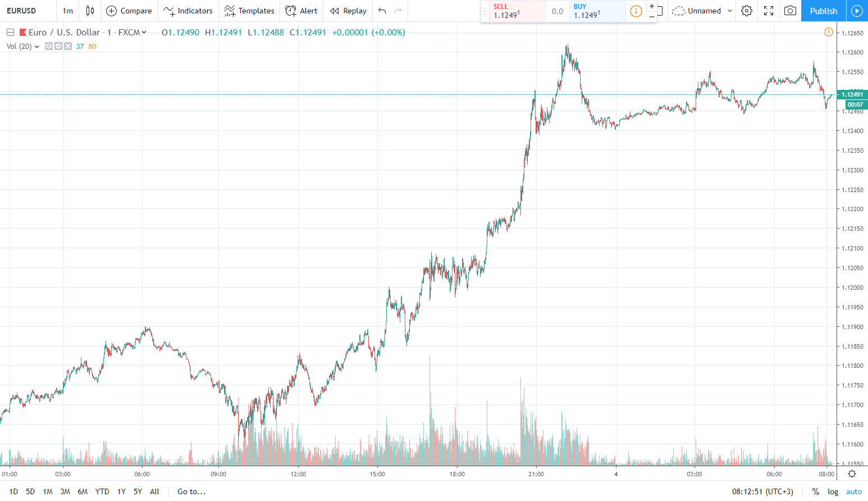Image resolution: width=868 pixels, height=501 pixels.
Task: Expand the Euro / U.S. Dollar symbol dropdown
Action: point(144,32)
